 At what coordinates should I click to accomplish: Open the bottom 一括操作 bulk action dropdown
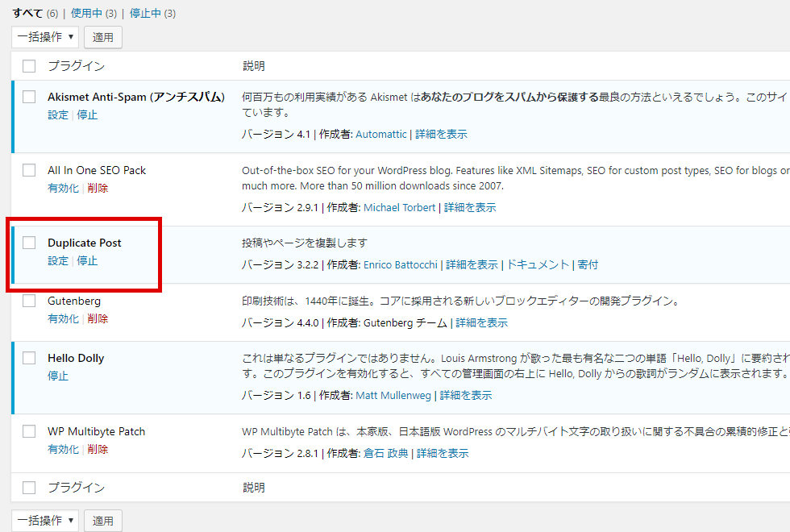[45, 521]
